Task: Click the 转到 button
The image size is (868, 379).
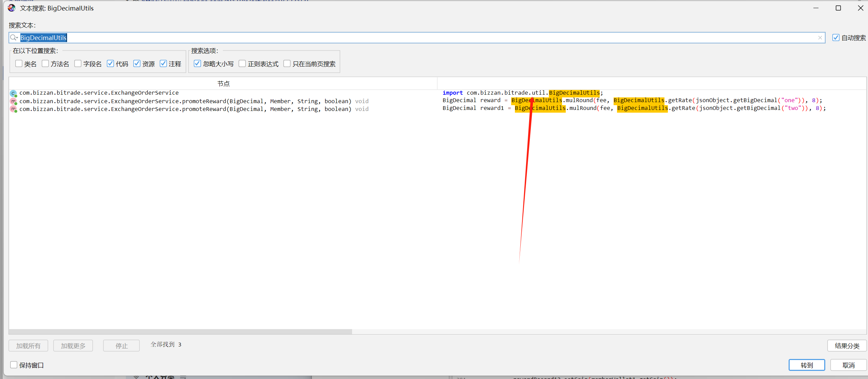Action: [x=807, y=365]
